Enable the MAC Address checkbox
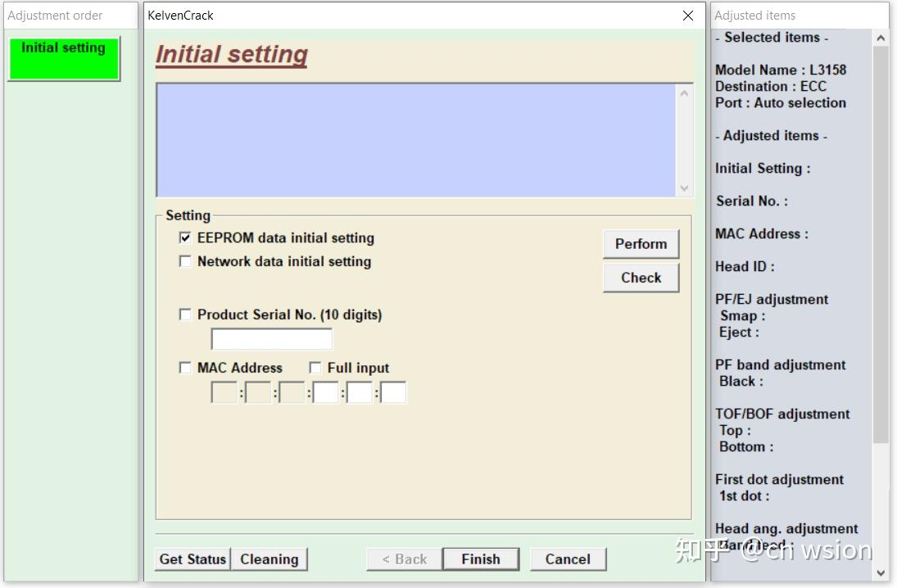The width and height of the screenshot is (897, 588). tap(186, 368)
